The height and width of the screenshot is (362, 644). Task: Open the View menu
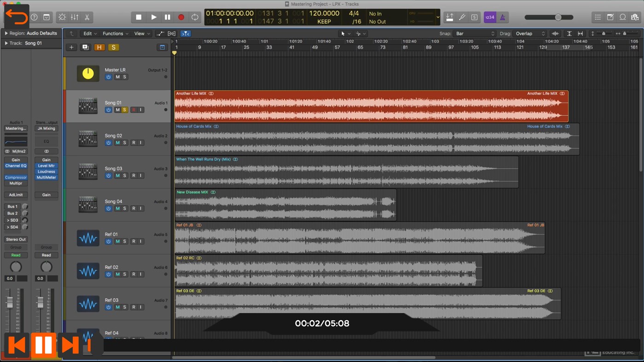pos(141,34)
